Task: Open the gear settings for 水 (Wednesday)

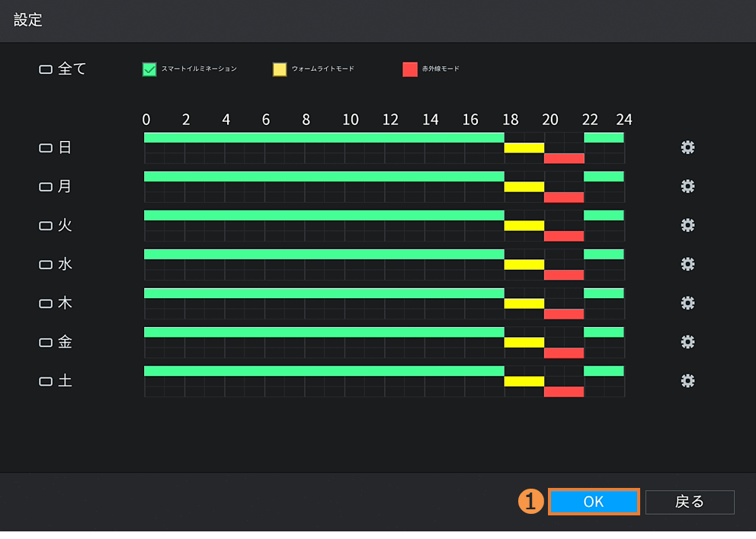Action: (687, 264)
